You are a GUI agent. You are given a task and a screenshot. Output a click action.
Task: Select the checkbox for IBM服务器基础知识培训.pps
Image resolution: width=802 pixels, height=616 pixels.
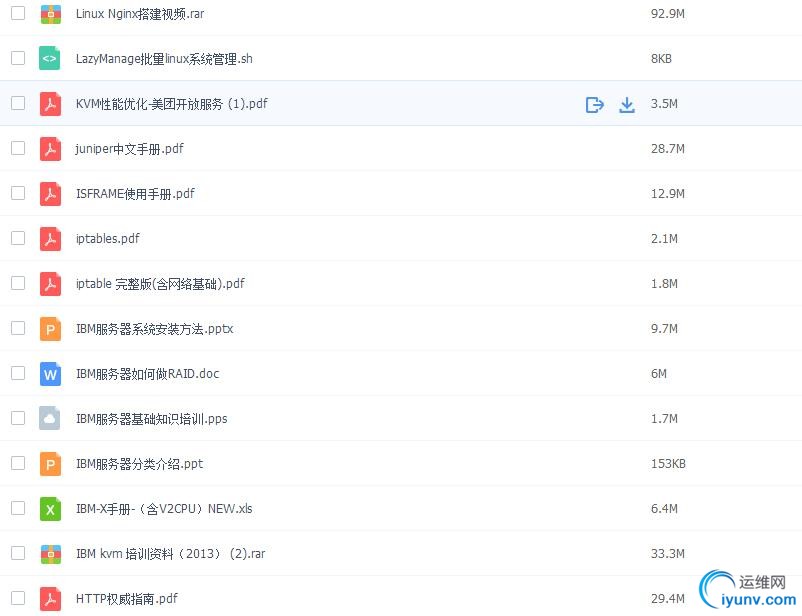tap(18, 418)
